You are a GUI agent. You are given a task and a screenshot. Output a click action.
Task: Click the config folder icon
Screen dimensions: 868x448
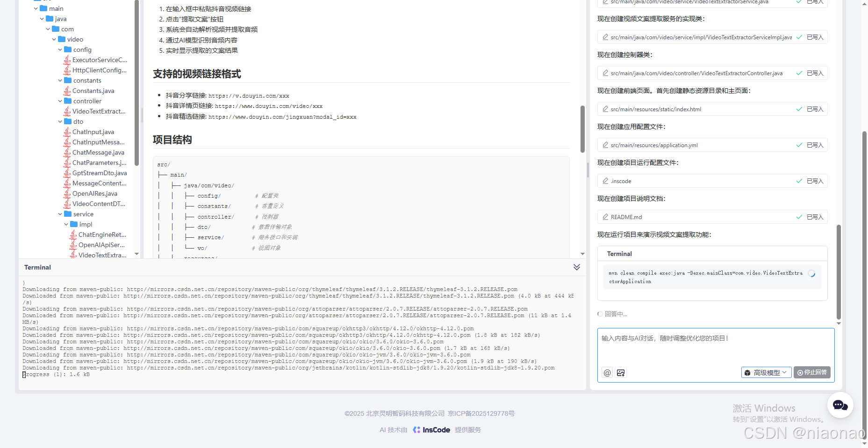click(x=68, y=50)
